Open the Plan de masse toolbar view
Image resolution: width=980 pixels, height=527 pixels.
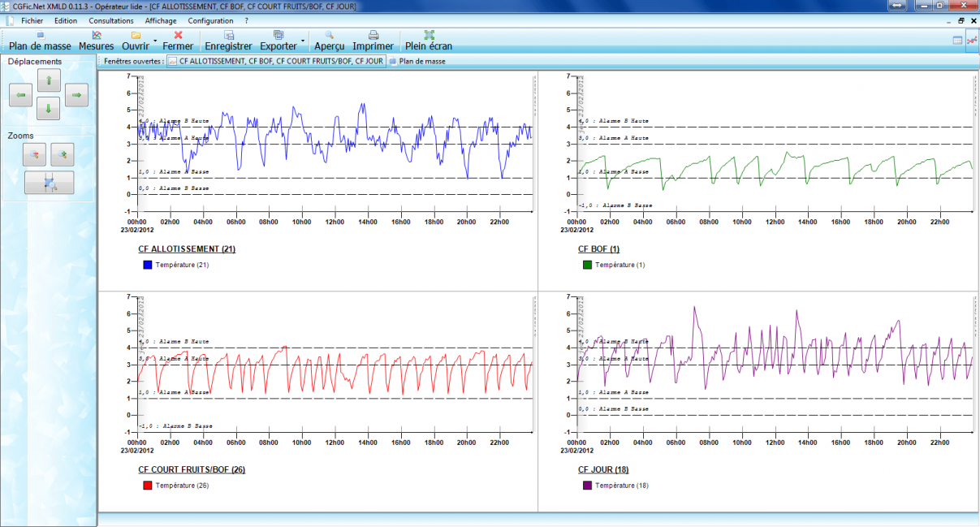tap(40, 41)
